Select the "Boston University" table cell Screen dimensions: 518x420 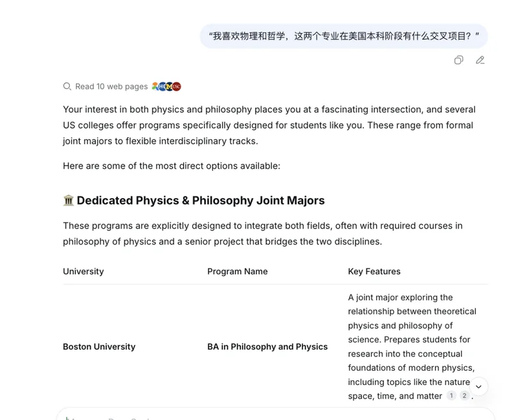[99, 347]
